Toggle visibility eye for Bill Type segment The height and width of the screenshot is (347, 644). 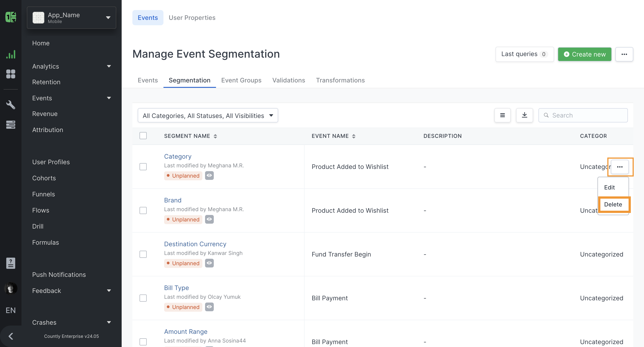209,307
